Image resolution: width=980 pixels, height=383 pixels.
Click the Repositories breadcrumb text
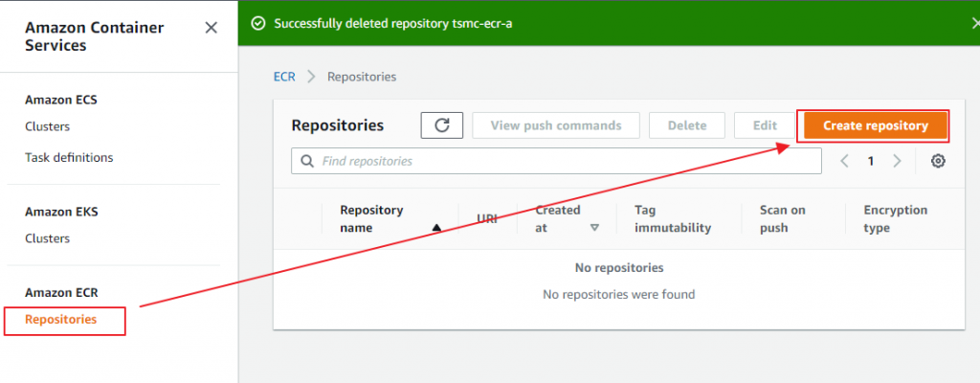point(362,77)
